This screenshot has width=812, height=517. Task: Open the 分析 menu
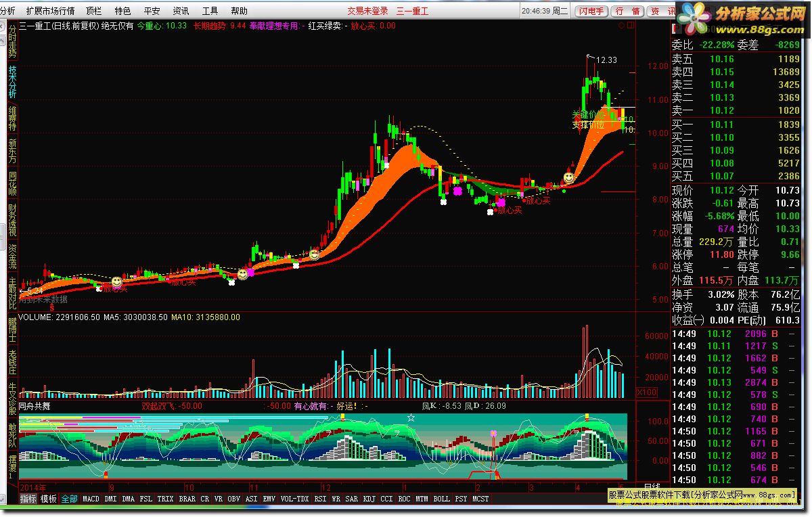[x=7, y=11]
